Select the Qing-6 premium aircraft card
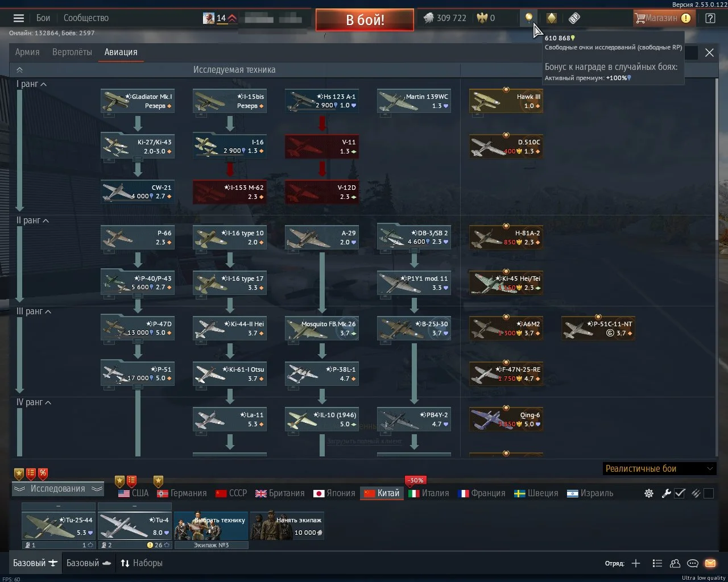Viewport: 728px width, 582px height. 506,419
